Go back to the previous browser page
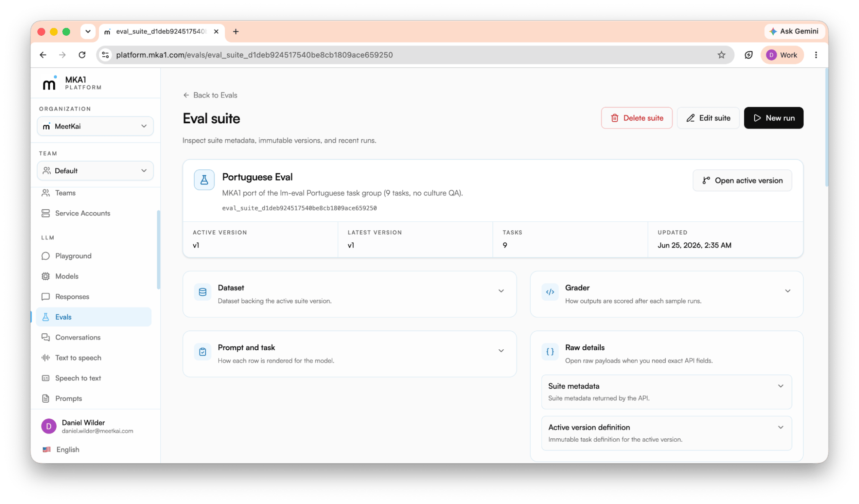Viewport: 859px width, 504px height. pyautogui.click(x=43, y=55)
